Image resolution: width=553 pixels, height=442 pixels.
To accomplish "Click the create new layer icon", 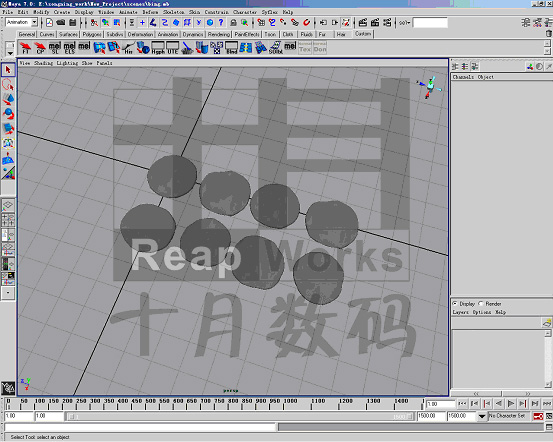I will (547, 322).
